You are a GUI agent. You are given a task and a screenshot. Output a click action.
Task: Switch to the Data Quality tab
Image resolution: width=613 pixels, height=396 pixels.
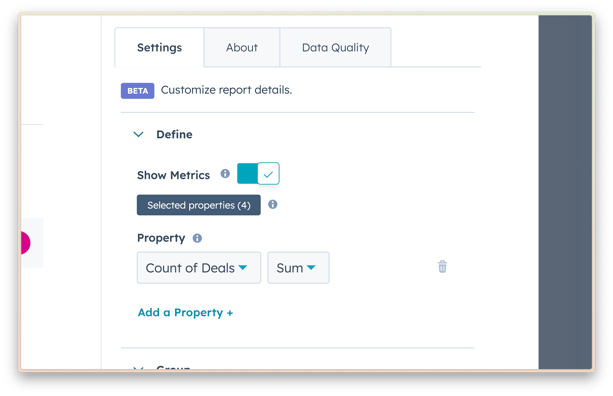335,47
